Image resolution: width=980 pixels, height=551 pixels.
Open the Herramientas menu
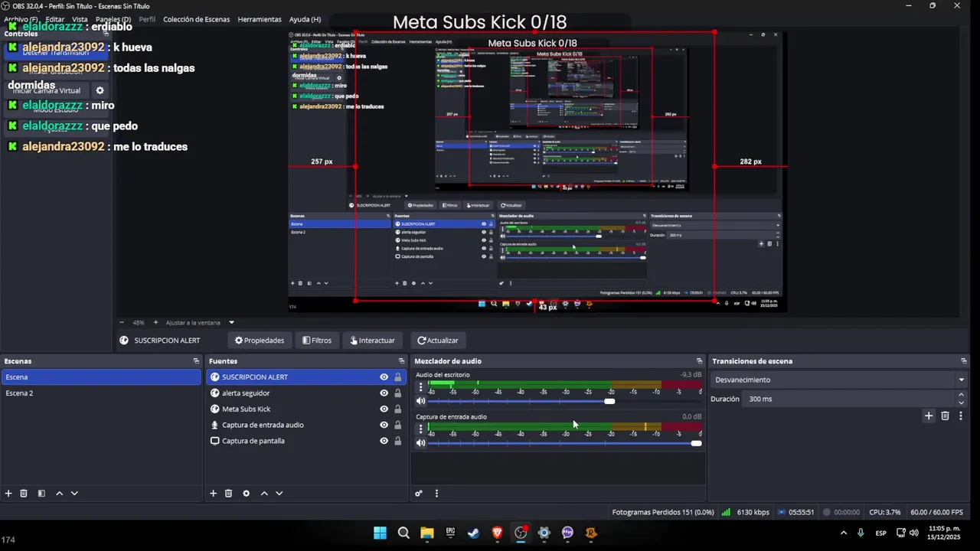pos(260,19)
